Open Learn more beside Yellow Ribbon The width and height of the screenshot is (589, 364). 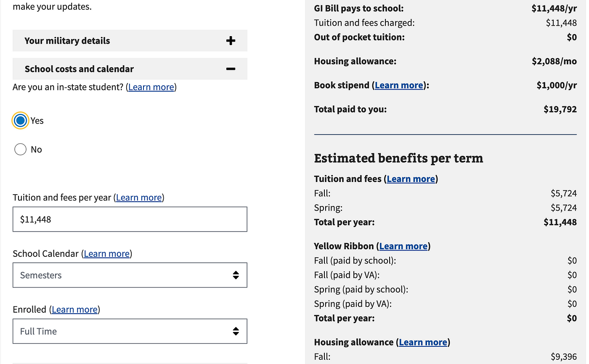coord(403,246)
